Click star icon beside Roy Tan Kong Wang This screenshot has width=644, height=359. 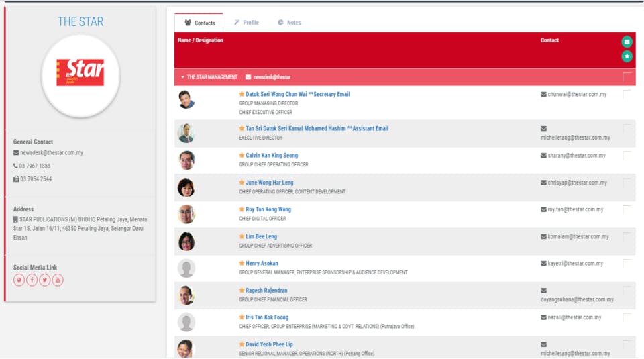coord(241,209)
